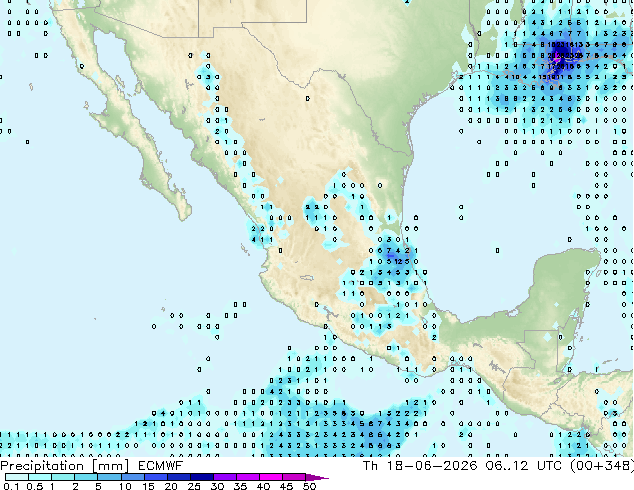Select the 30–35 mm purple legend box
This screenshot has width=634, height=490.
[x=224, y=477]
